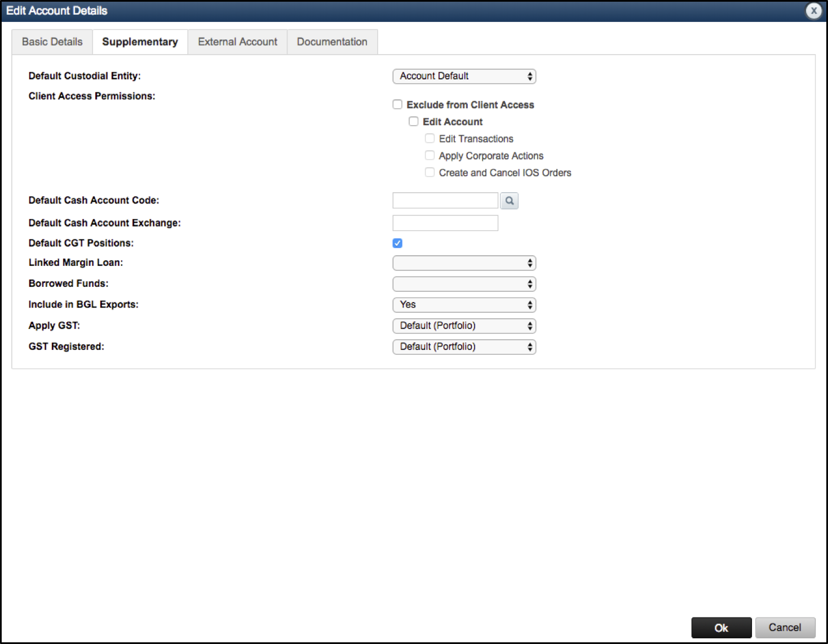Click the Default Custodial Entity label
The height and width of the screenshot is (644, 828).
click(x=85, y=76)
